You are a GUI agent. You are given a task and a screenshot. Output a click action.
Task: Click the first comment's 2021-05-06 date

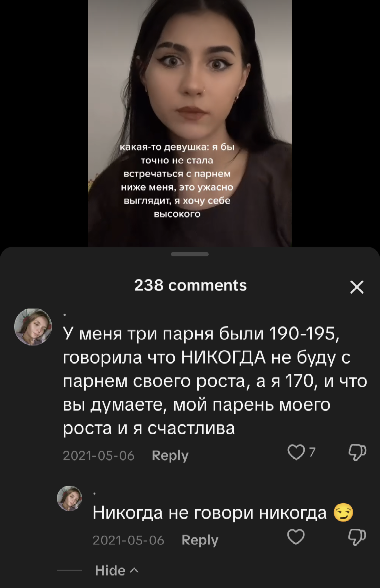(x=98, y=456)
